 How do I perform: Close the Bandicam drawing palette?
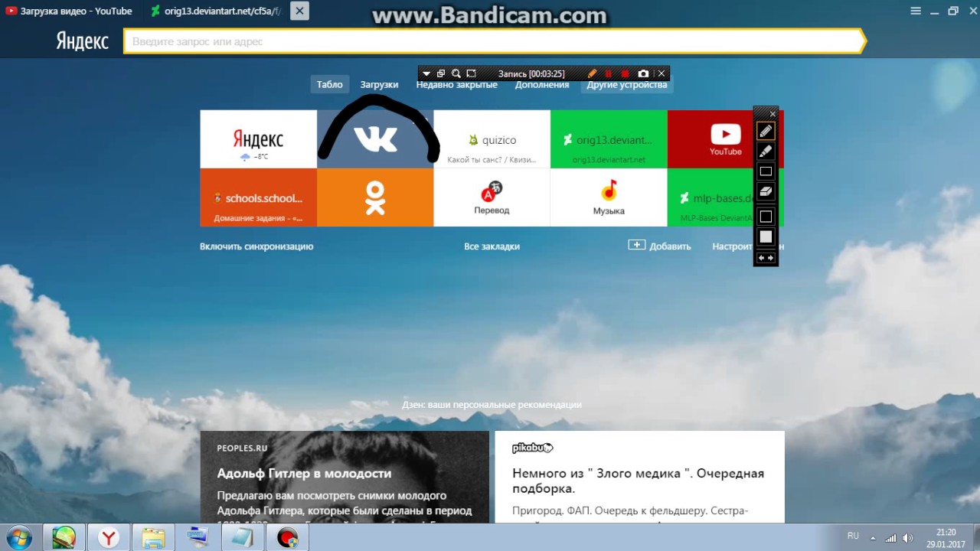[773, 114]
